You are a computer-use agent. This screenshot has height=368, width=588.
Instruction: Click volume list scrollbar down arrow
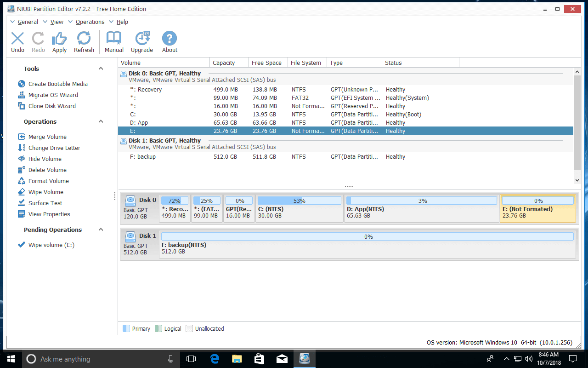tap(577, 180)
